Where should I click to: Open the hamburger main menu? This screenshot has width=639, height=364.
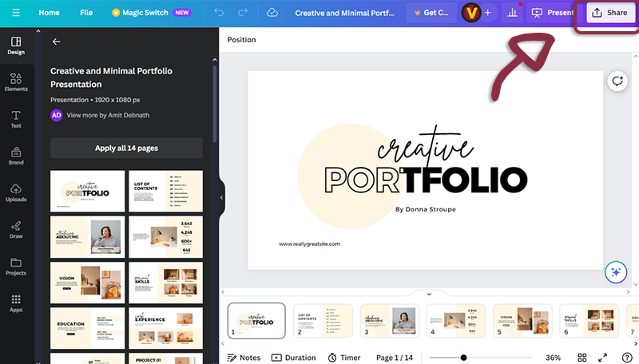coord(16,13)
